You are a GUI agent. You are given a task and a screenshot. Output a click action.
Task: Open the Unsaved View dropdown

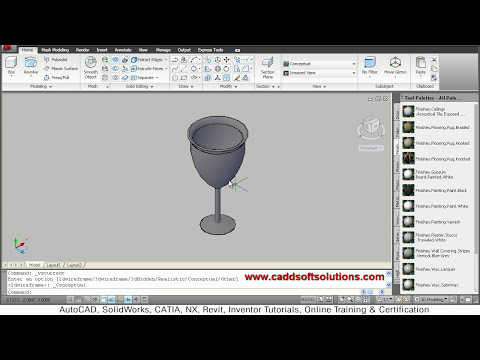319,73
